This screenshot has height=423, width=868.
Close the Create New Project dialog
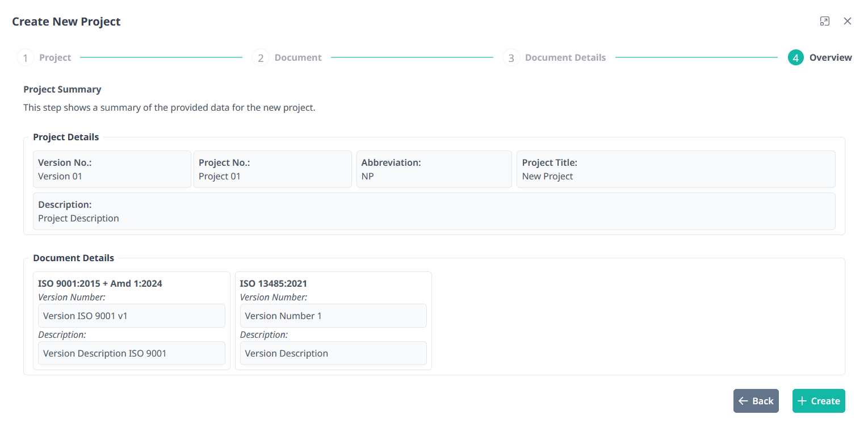click(848, 21)
